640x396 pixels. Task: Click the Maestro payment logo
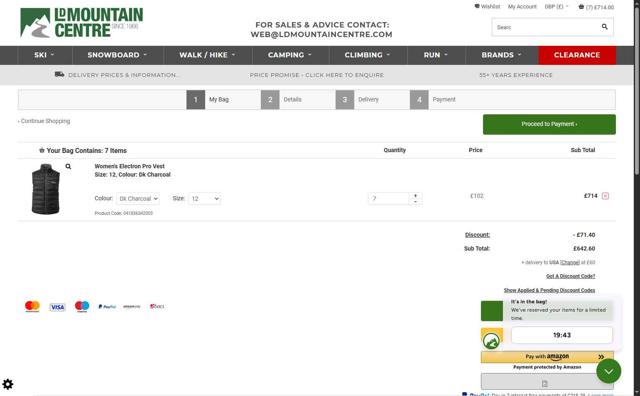82,306
